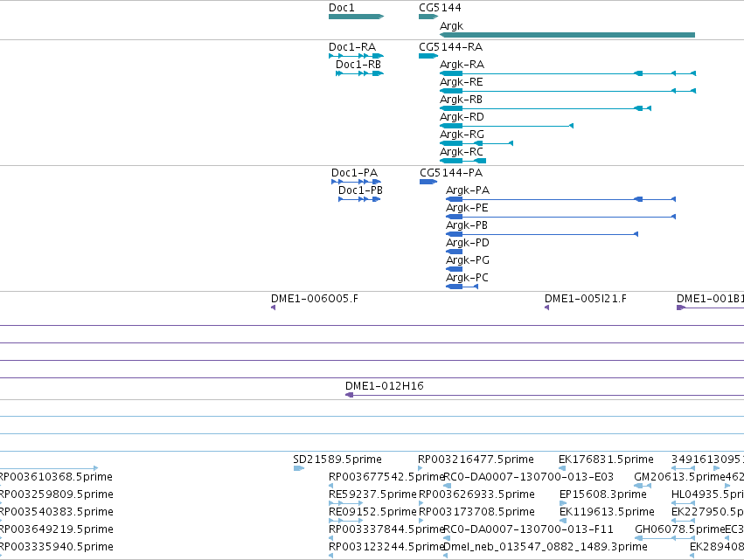Click the RP003540383.5prime EST label
Screen dimensions: 744x560
[57, 512]
